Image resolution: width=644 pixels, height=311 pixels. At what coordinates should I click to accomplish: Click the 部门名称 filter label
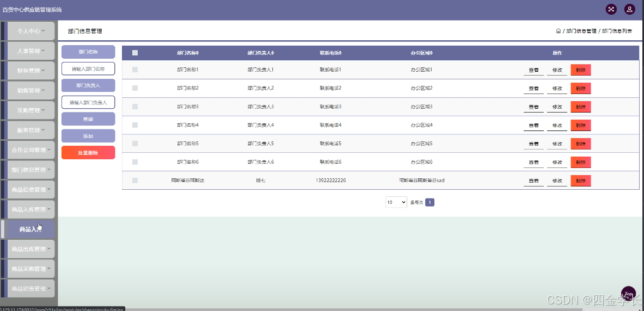[x=88, y=52]
